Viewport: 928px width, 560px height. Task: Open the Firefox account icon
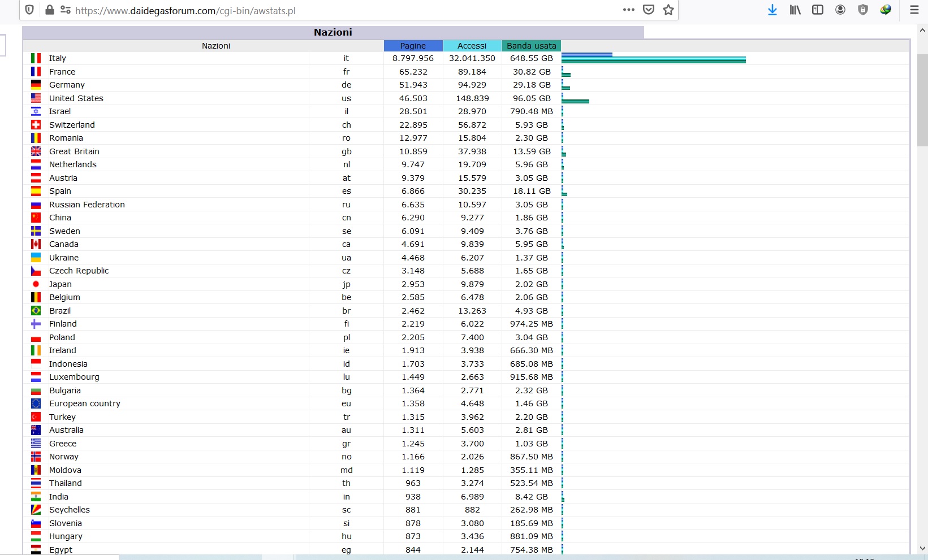pos(840,10)
